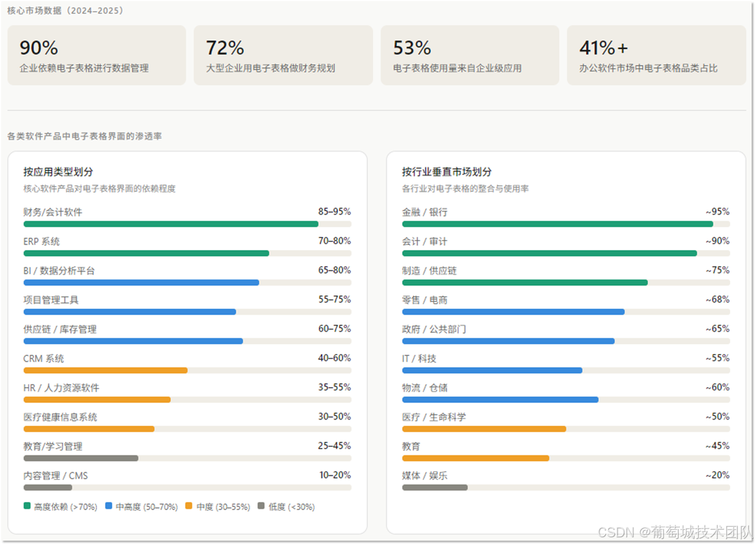Click the ERP 系统 progress bar

coord(187,253)
